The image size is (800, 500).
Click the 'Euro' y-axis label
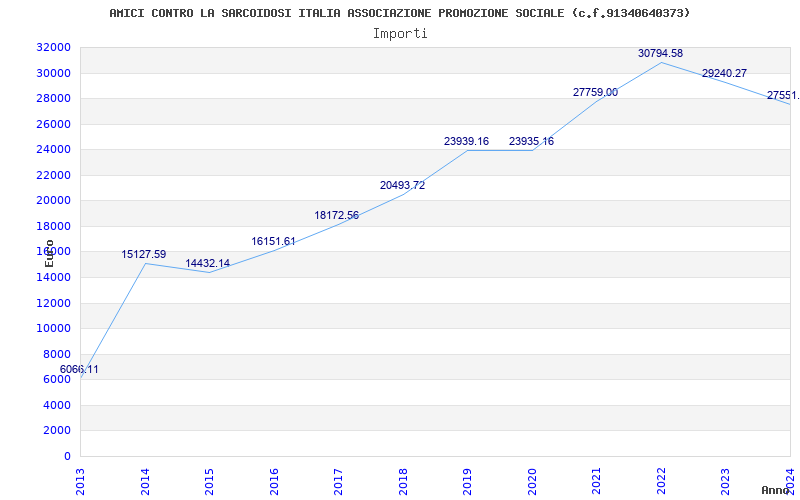click(49, 253)
